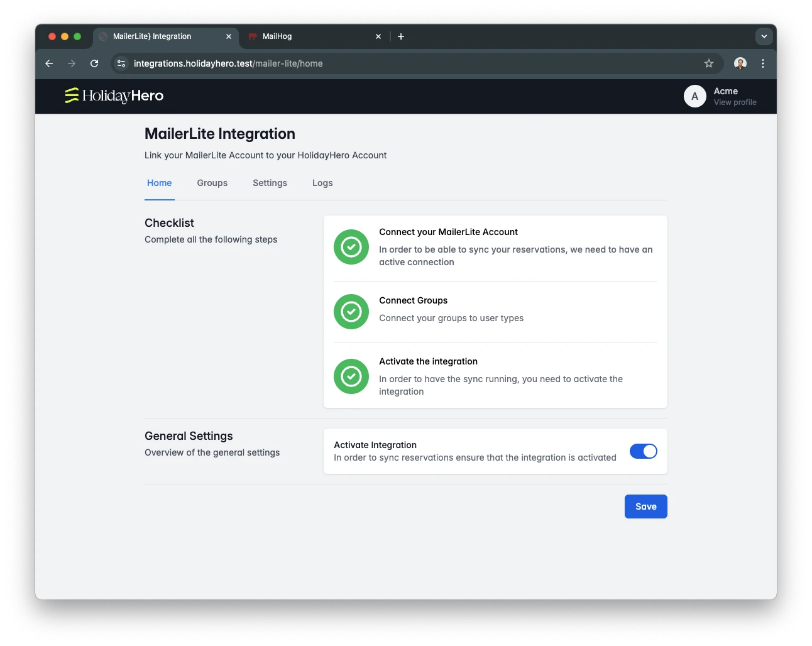Click the Activate the integration checkmark icon
Viewport: 812px width, 646px height.
tap(351, 376)
